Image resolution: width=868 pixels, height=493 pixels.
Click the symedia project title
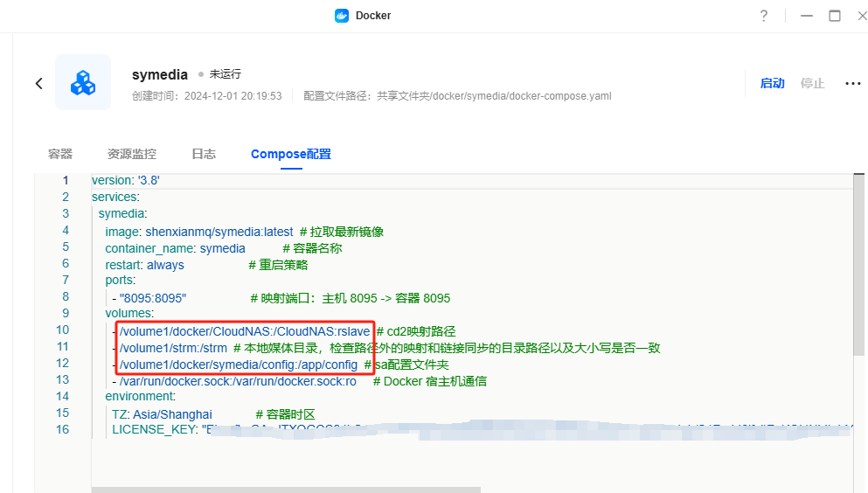pyautogui.click(x=160, y=74)
